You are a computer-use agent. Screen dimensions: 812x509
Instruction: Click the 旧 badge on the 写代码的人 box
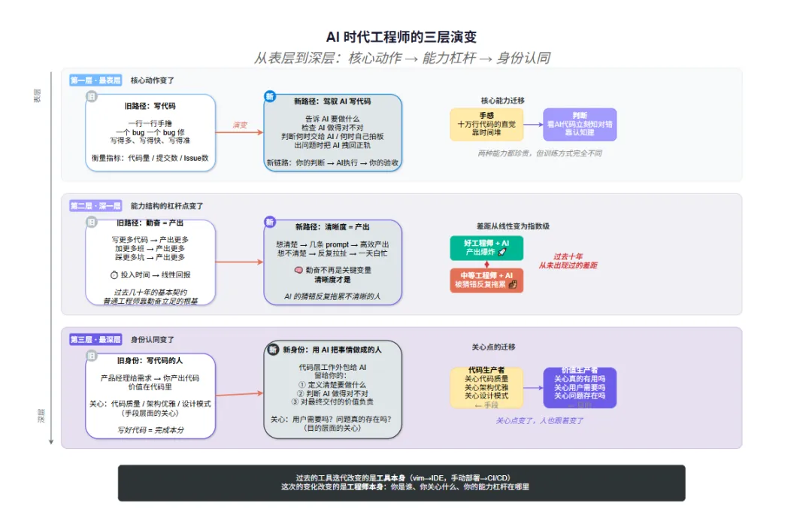[x=92, y=356]
